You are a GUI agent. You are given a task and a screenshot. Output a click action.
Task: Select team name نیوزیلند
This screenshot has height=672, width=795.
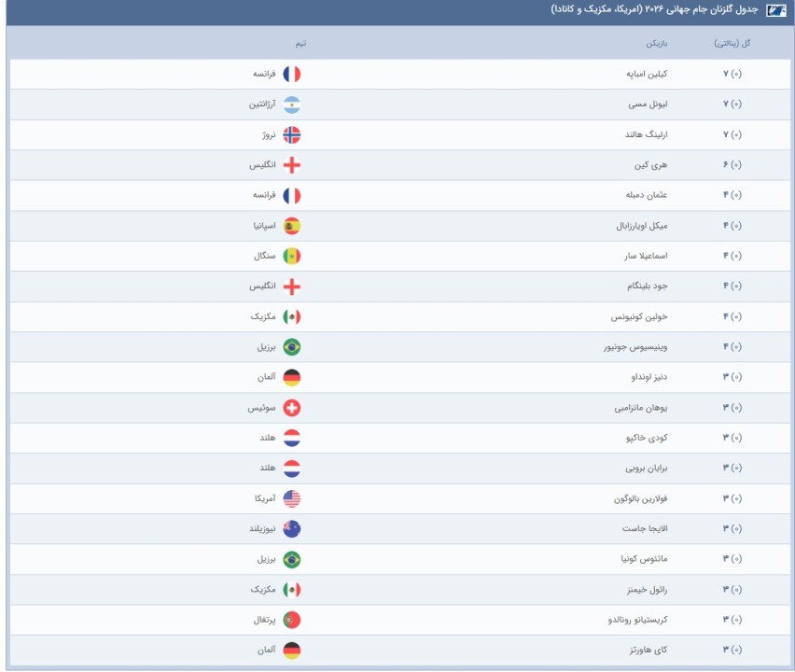262,528
